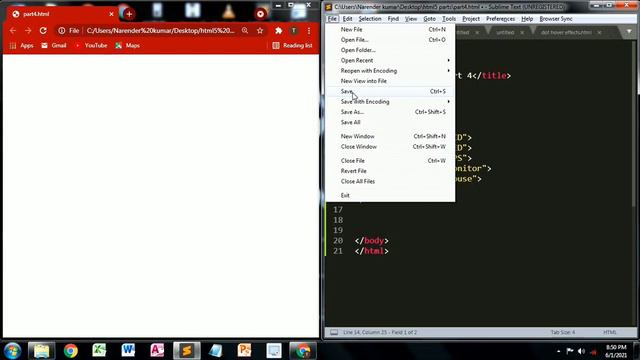Open the Tools menu
The width and height of the screenshot is (640, 360).
pos(449,19)
